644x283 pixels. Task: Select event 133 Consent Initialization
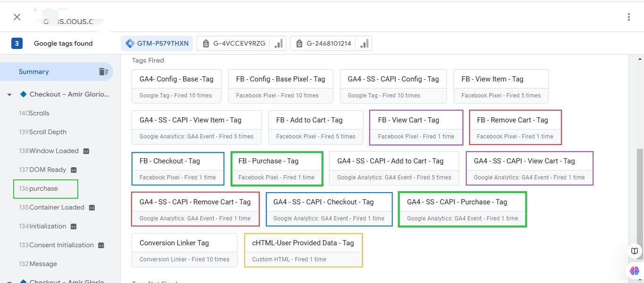point(56,245)
